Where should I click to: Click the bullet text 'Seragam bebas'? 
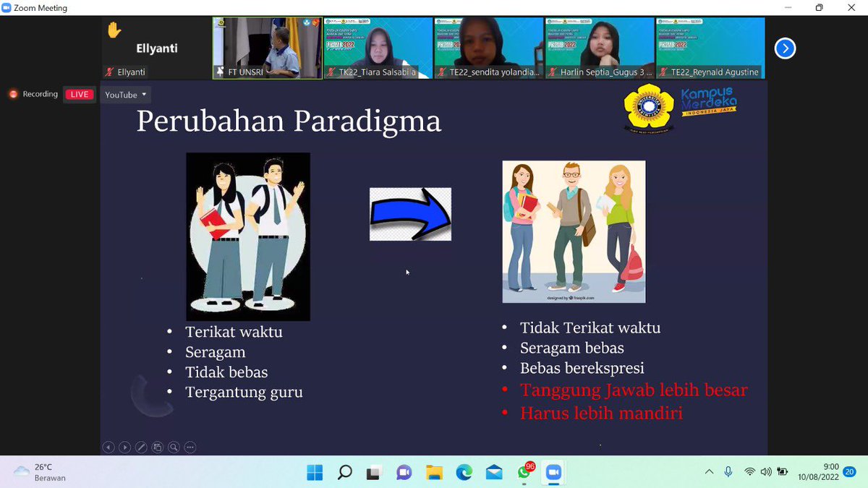tap(572, 348)
